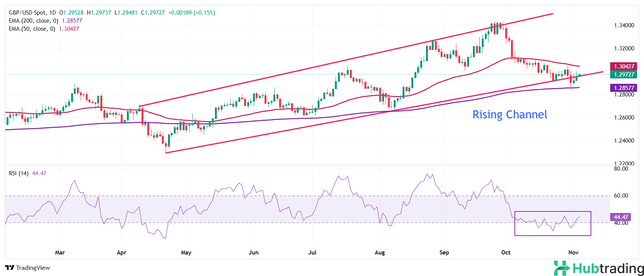644x276 pixels.
Task: Click the purple 44.47 RSI value tag
Action: pos(621,217)
